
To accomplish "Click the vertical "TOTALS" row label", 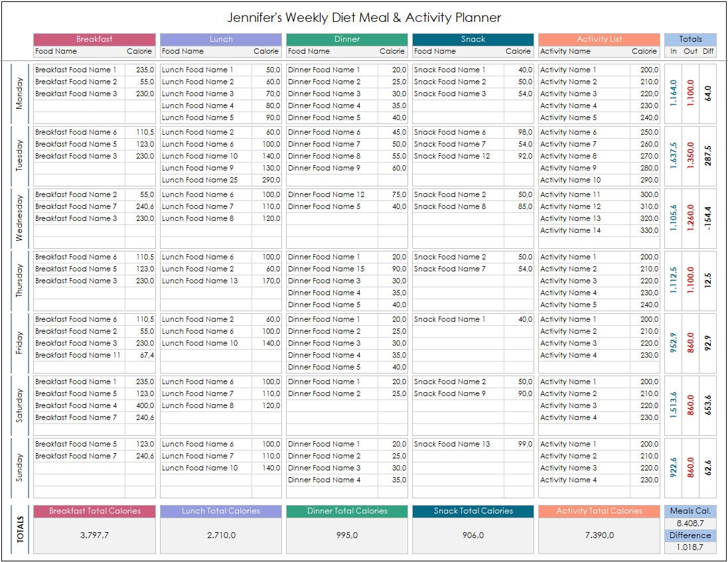I will pyautogui.click(x=19, y=529).
